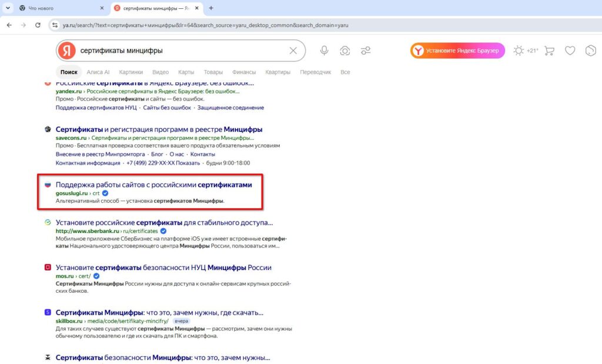Clear the search query with X

click(x=293, y=51)
